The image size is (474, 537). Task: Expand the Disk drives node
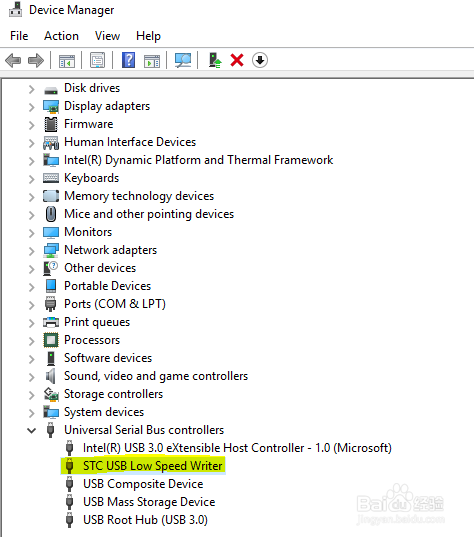[32, 89]
